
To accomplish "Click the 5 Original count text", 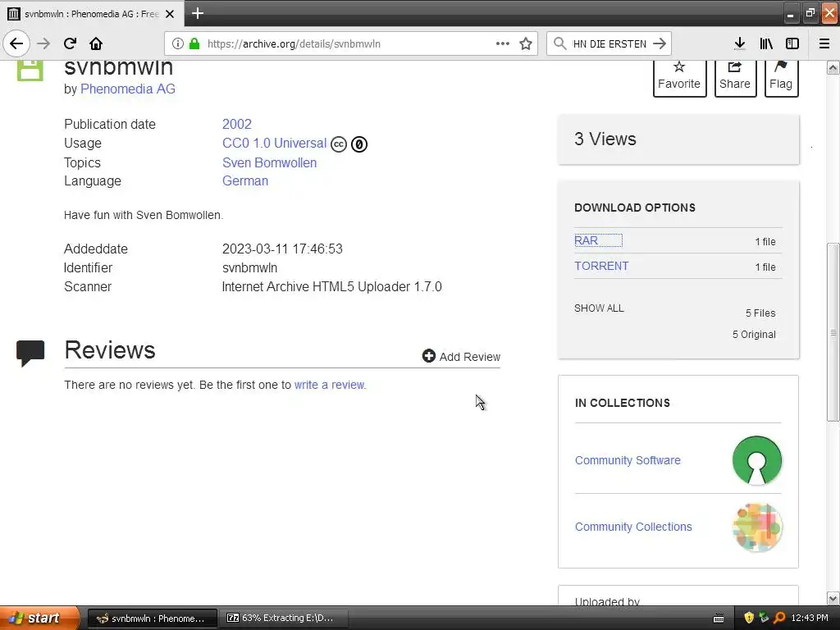I will pyautogui.click(x=754, y=335).
